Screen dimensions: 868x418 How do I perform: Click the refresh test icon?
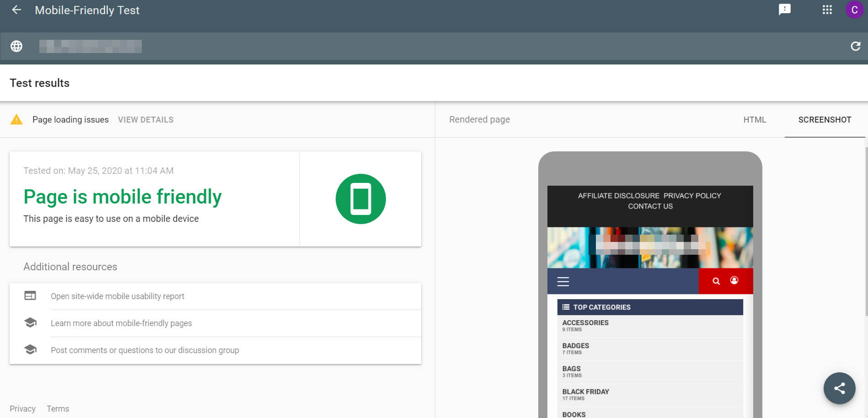[x=855, y=46]
